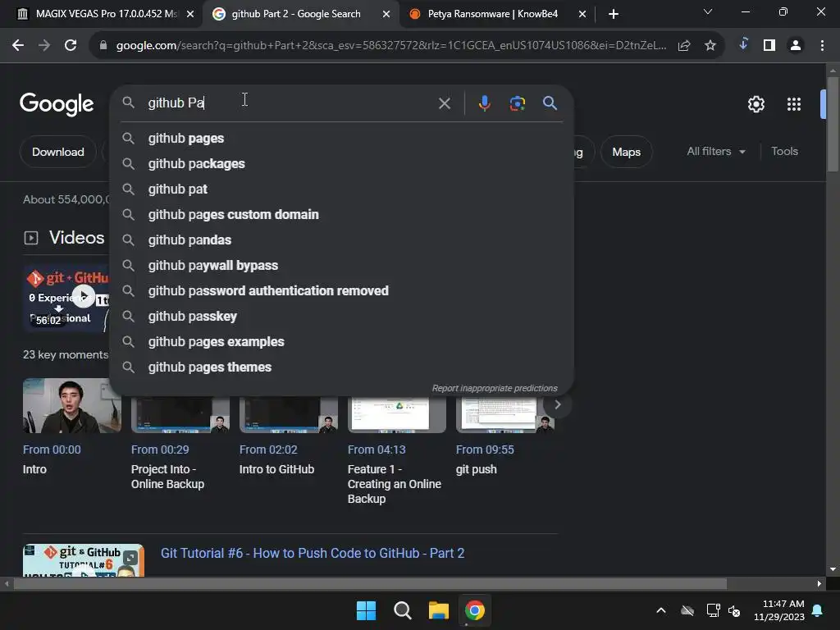
Task: Open the Intro key moment thumbnail
Action: coord(72,405)
